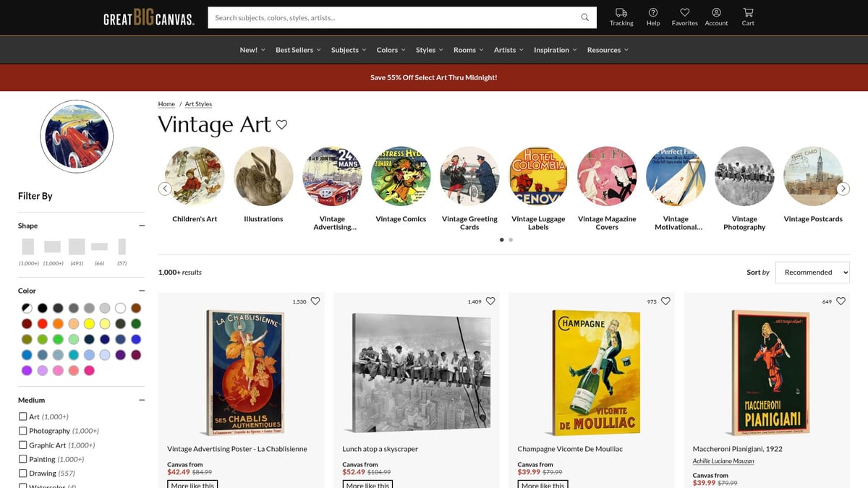868x488 pixels.
Task: Click More like this under La Chablisienne
Action: [x=192, y=484]
